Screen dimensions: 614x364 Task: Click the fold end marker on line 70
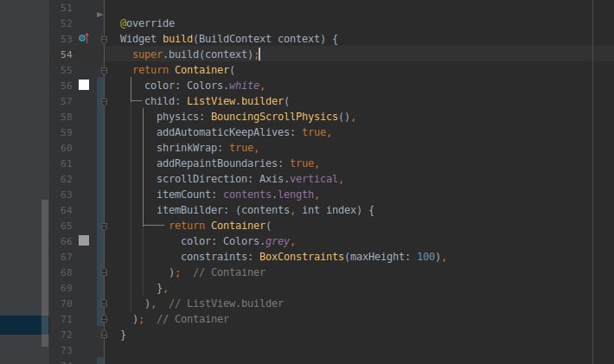104,303
